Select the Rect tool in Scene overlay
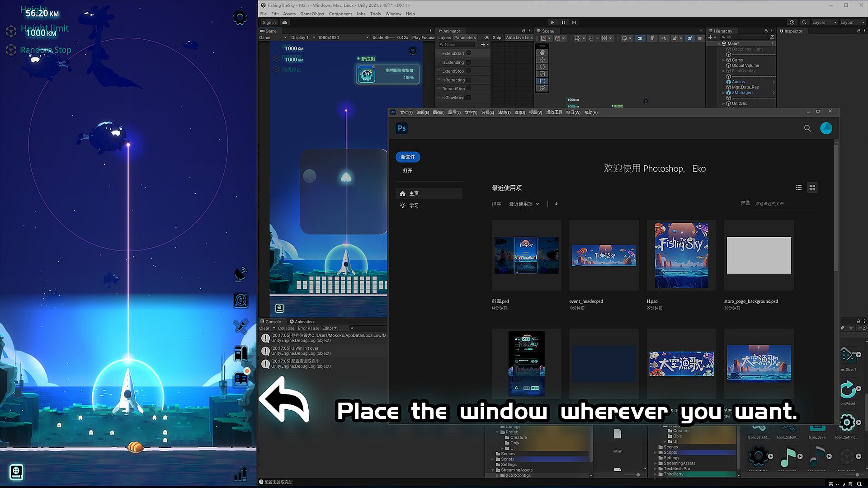 pos(542,81)
